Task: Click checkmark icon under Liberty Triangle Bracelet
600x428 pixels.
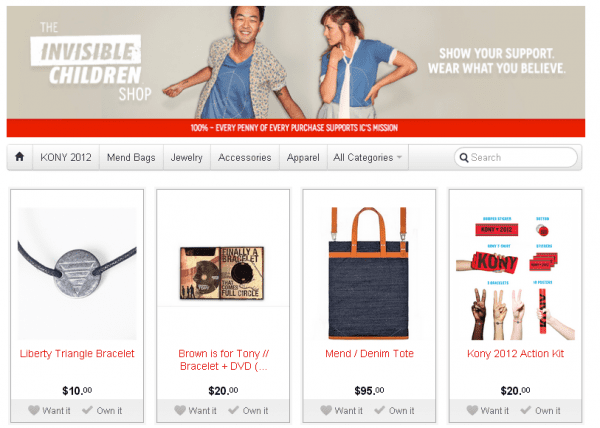Action: click(x=87, y=410)
